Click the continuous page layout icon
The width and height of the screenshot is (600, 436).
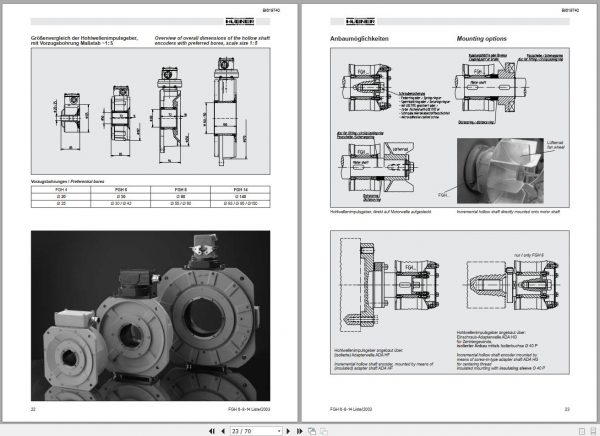coord(593,431)
